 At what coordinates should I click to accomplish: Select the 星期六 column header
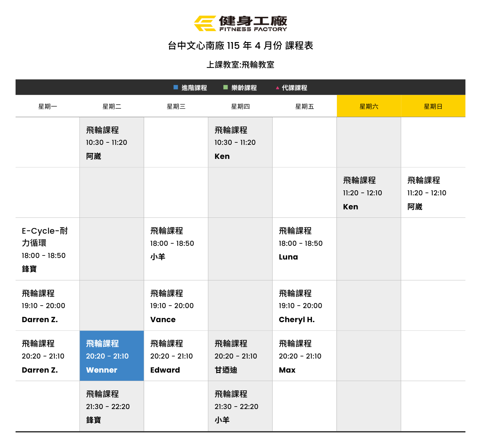[x=369, y=106]
